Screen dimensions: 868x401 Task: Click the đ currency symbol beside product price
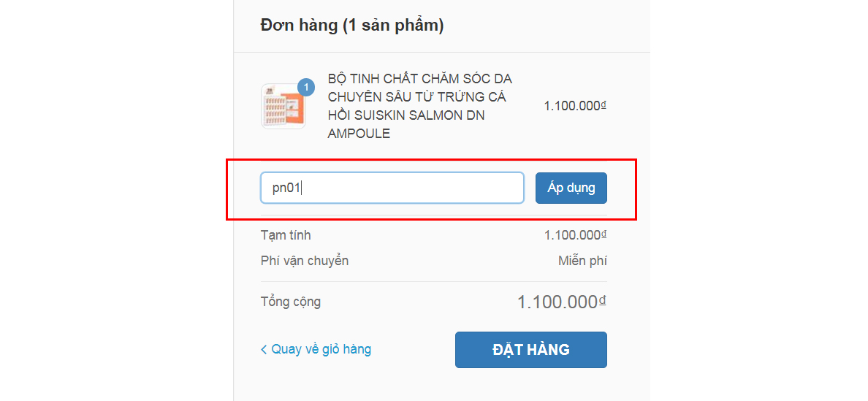tap(604, 104)
